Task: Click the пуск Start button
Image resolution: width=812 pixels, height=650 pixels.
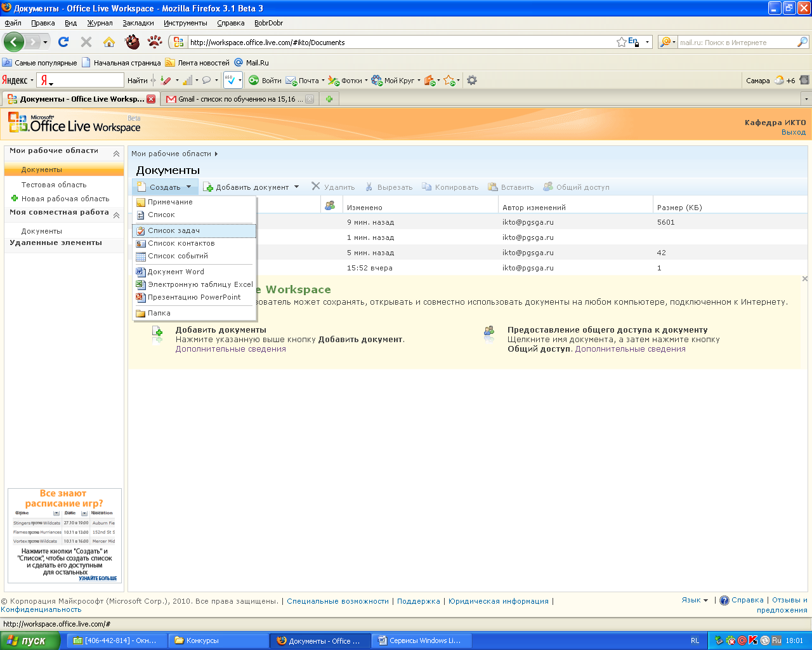Action: click(30, 640)
